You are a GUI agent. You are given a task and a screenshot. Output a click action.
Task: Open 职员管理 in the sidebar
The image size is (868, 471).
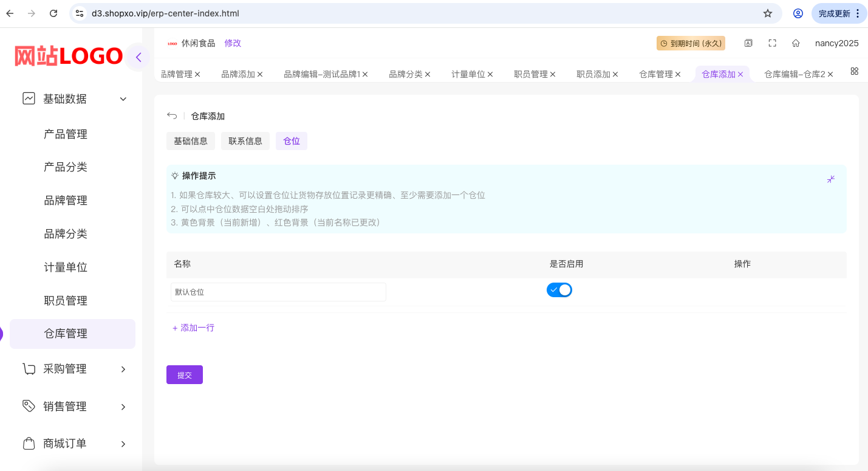(66, 301)
